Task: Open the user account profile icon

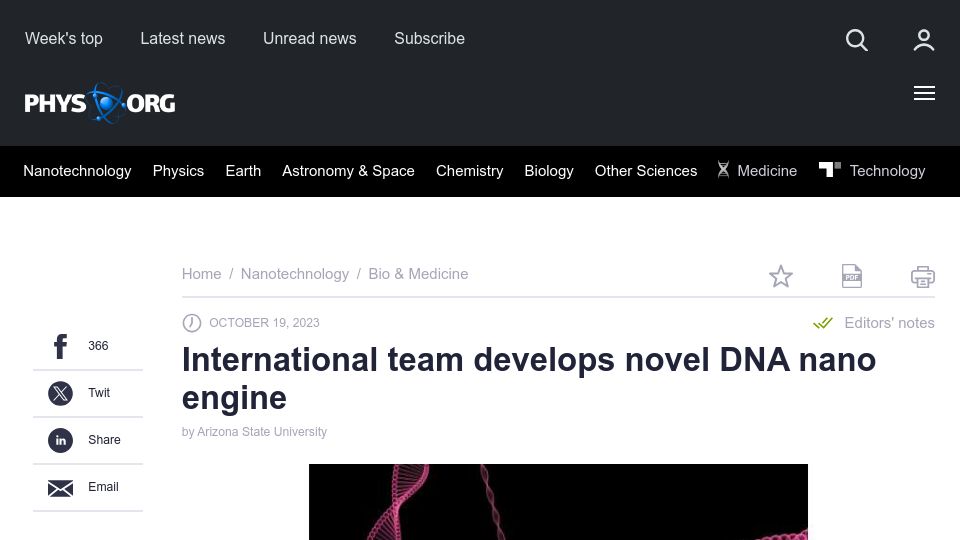Action: [924, 40]
